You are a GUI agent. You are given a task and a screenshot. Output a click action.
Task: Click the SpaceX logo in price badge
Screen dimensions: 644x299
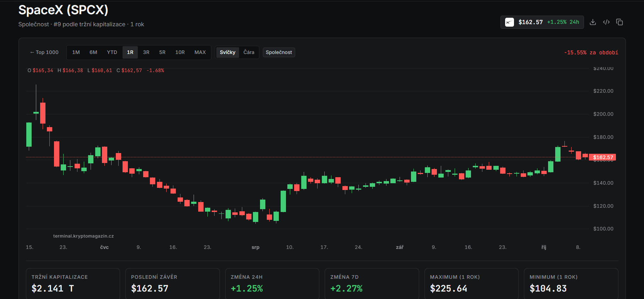(509, 22)
